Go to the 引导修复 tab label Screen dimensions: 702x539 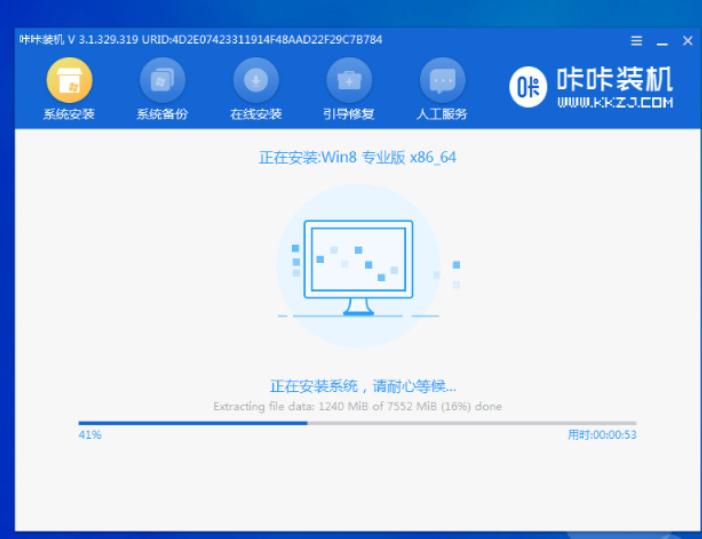pyautogui.click(x=350, y=114)
